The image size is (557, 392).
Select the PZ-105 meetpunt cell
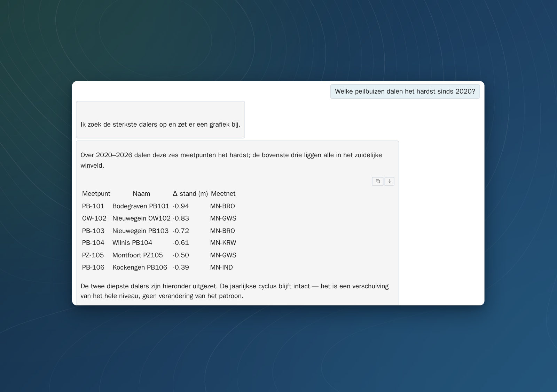point(93,255)
